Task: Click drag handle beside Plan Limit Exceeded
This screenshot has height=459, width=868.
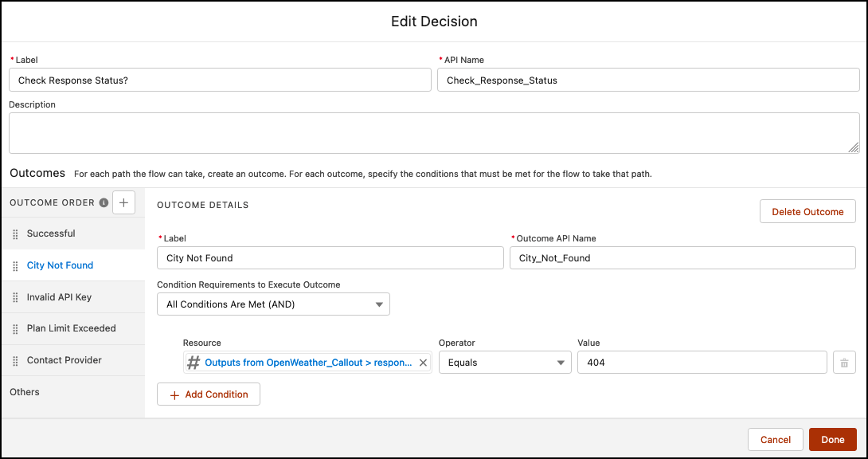Action: pyautogui.click(x=15, y=329)
